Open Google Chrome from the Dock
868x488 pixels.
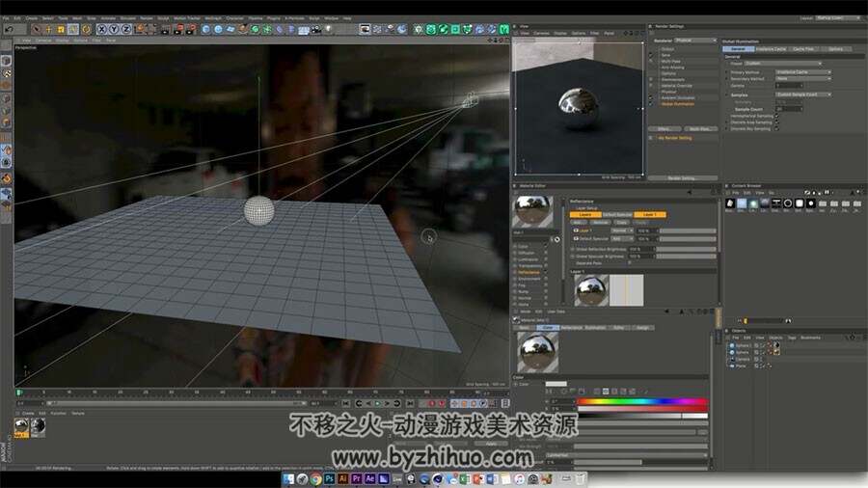(x=315, y=478)
